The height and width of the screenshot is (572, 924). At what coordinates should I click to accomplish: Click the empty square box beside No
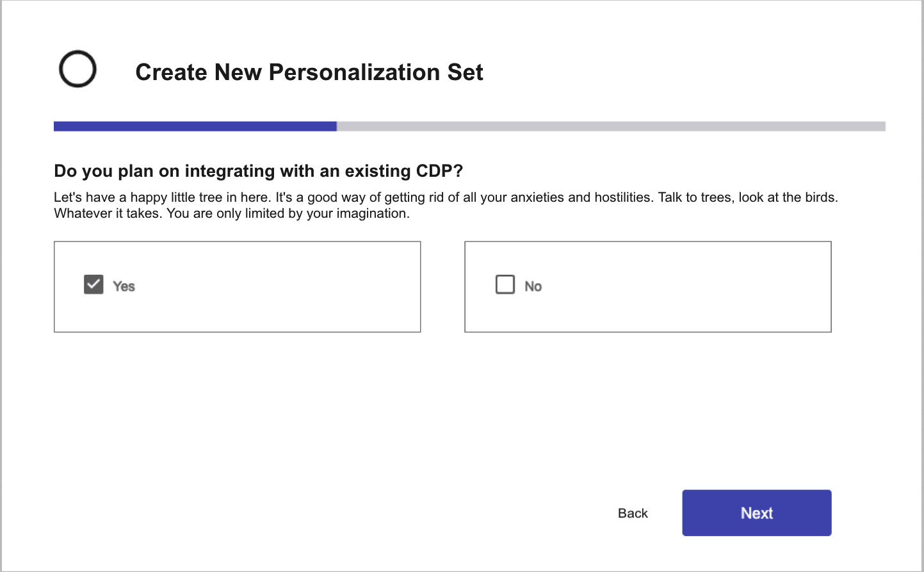[505, 284]
